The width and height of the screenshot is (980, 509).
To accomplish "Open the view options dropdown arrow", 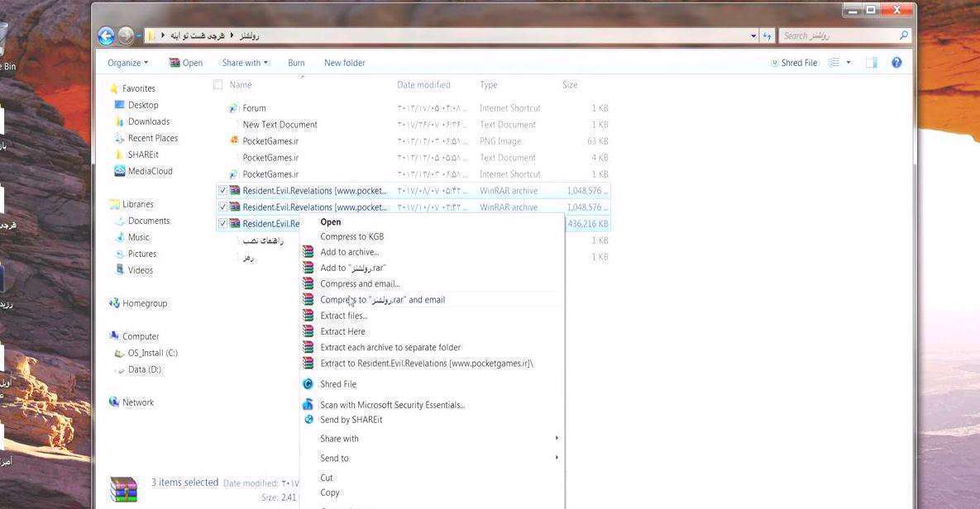I will click(849, 63).
